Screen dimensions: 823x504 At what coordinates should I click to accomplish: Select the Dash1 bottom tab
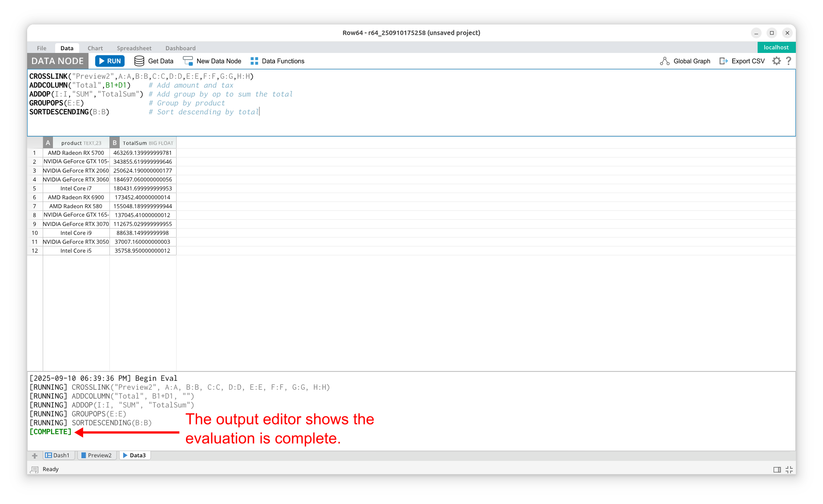point(58,455)
